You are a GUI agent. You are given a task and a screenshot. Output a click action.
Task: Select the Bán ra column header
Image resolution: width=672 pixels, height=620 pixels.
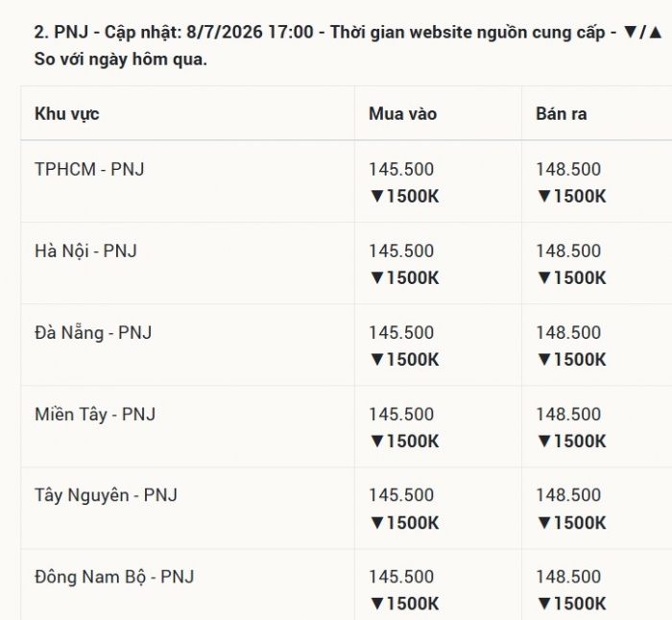(561, 114)
